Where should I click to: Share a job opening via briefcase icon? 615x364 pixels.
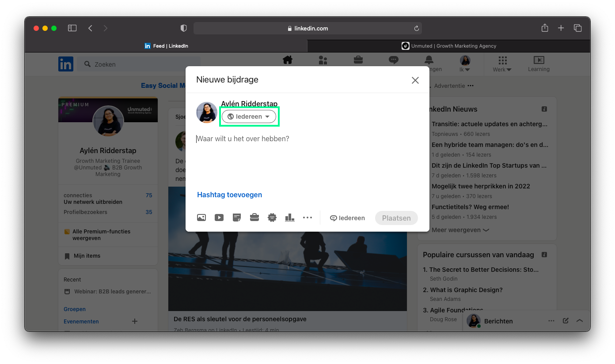tap(254, 218)
